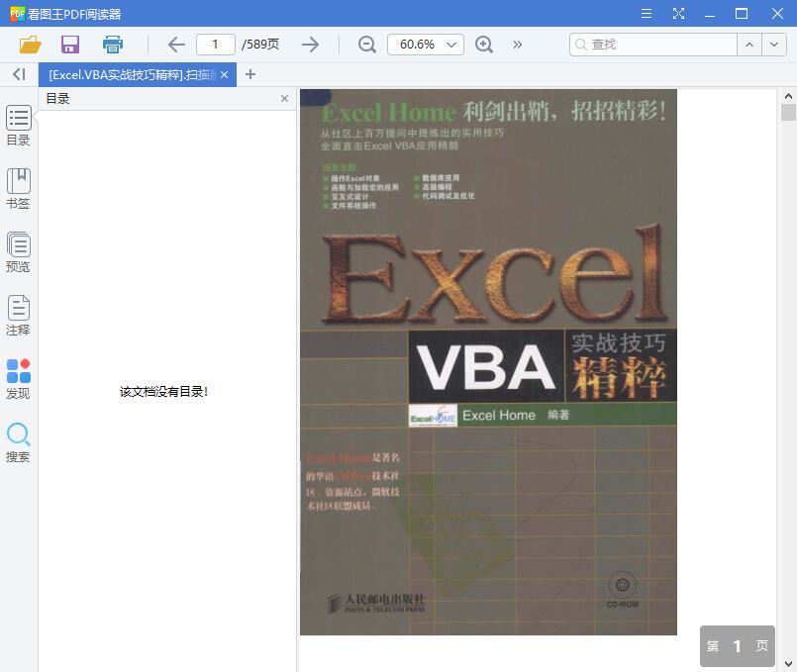Collapse the sidebar with the arrow-bar icon

point(19,74)
